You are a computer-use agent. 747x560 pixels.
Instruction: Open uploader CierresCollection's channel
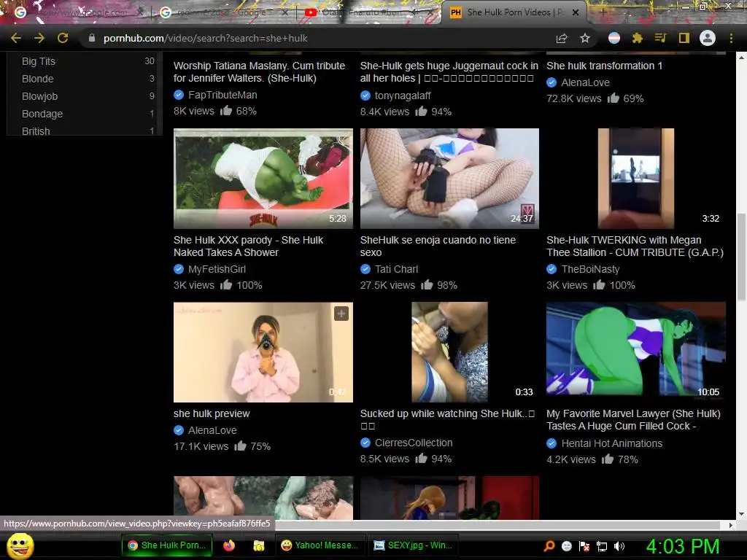pyautogui.click(x=414, y=443)
